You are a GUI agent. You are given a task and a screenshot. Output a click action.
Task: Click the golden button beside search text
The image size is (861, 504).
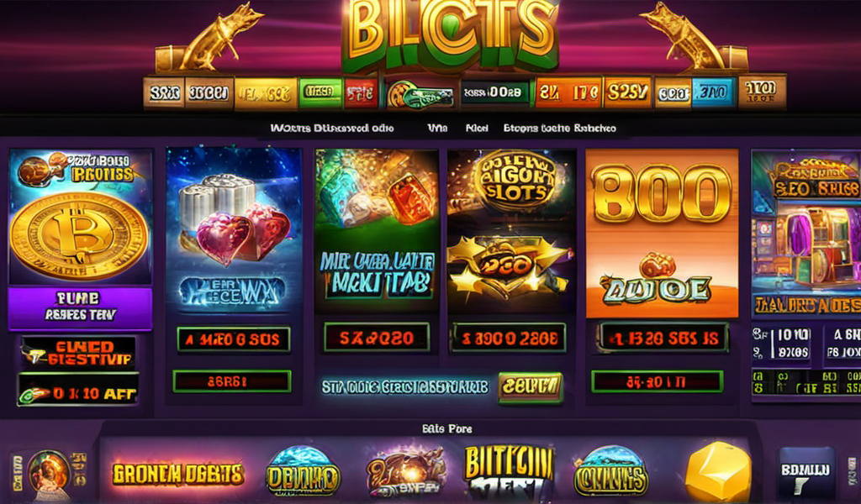[530, 386]
